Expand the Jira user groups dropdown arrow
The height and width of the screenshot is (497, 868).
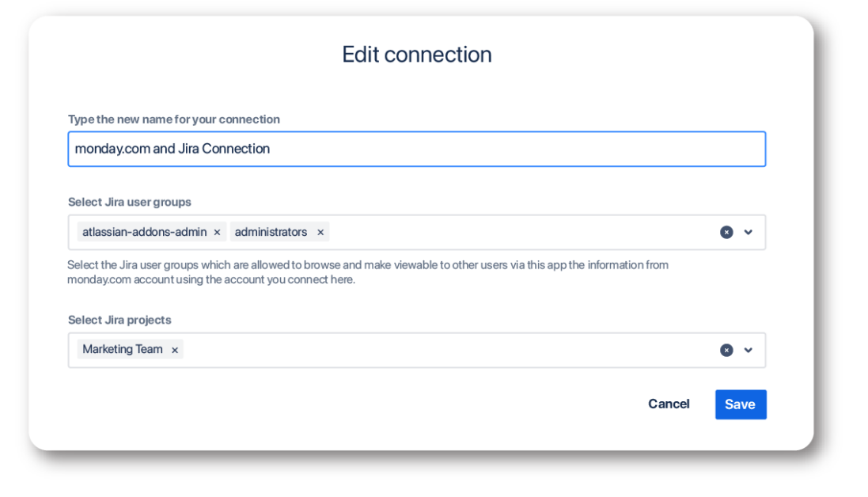(x=749, y=233)
